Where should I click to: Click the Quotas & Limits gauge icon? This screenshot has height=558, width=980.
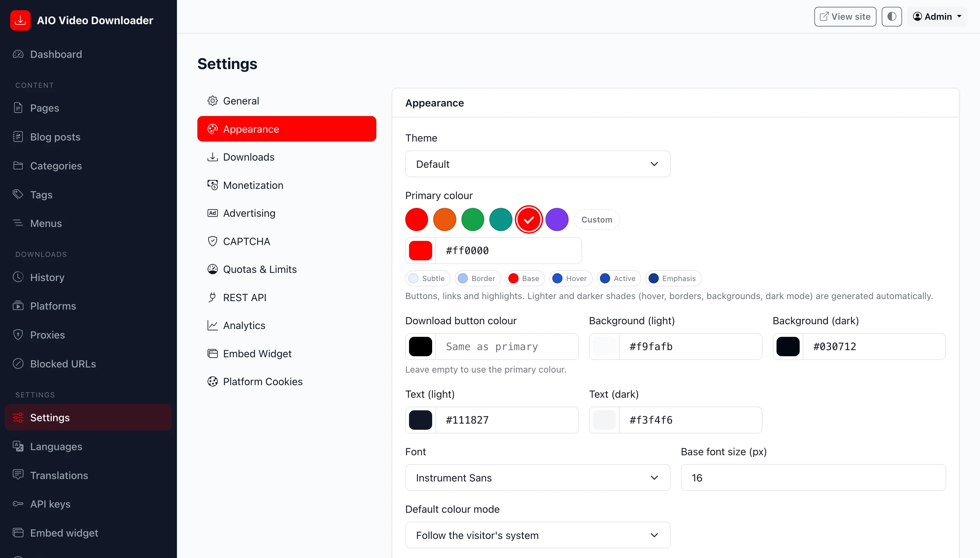click(x=212, y=269)
